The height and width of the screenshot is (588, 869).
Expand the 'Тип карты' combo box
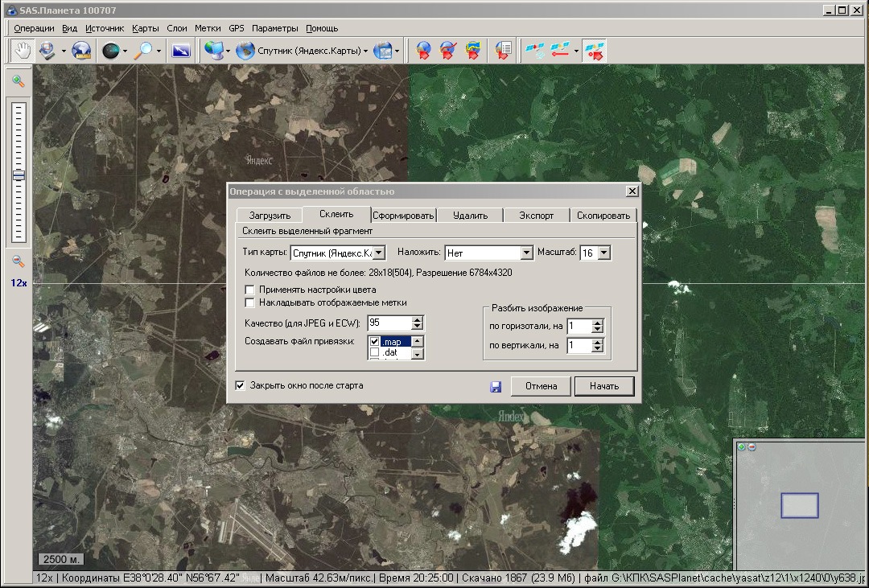[379, 253]
